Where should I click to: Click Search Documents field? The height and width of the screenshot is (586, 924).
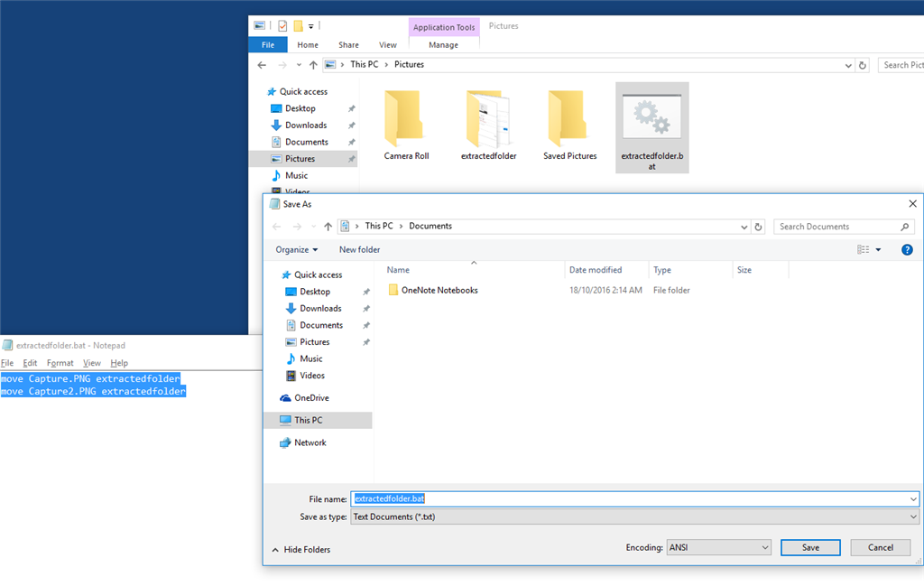844,227
